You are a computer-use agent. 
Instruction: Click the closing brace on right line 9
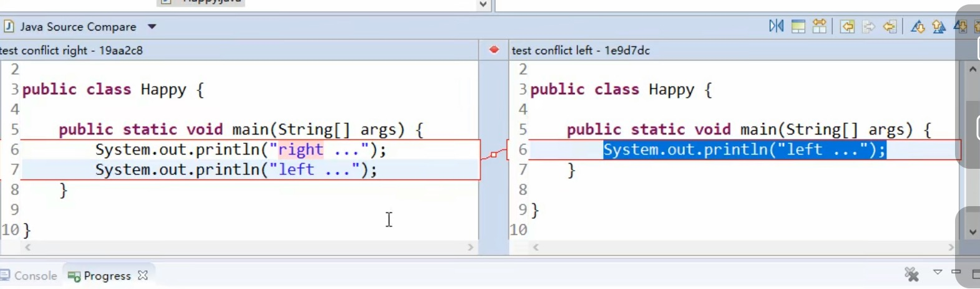pos(535,210)
